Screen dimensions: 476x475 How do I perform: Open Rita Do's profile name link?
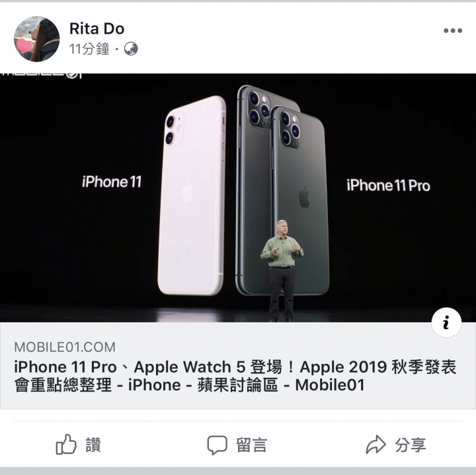(97, 29)
